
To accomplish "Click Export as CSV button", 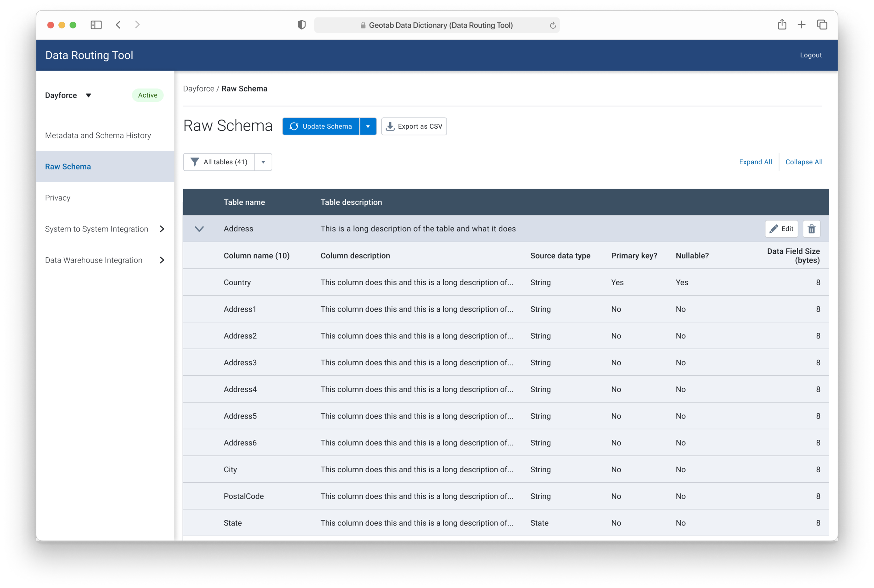I will click(x=414, y=127).
